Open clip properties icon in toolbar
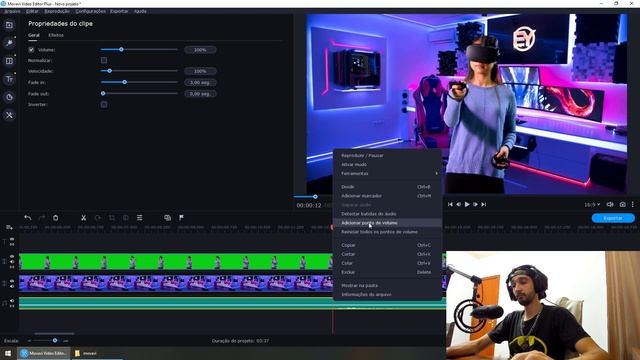 pos(140,218)
